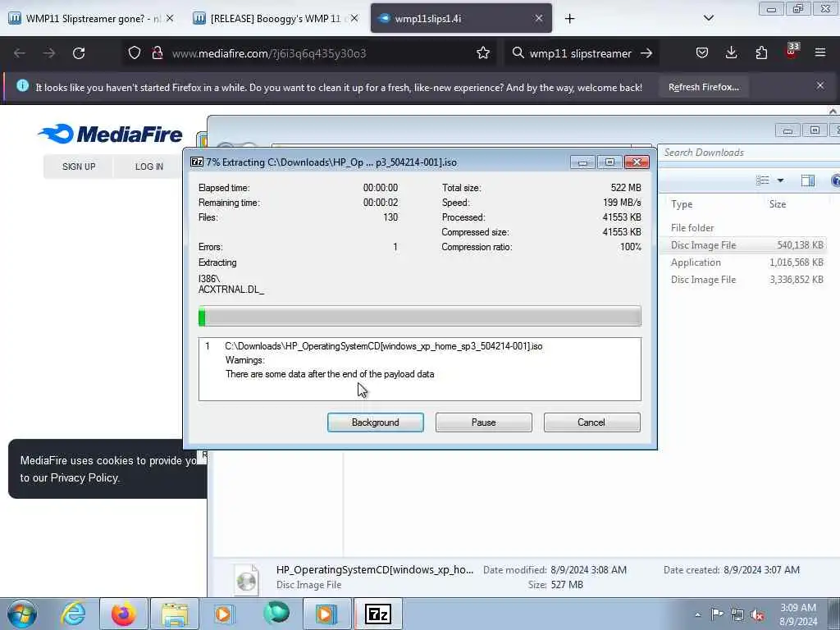Image resolution: width=840 pixels, height=630 pixels.
Task: Pause the 7-Zip extraction
Action: [483, 422]
